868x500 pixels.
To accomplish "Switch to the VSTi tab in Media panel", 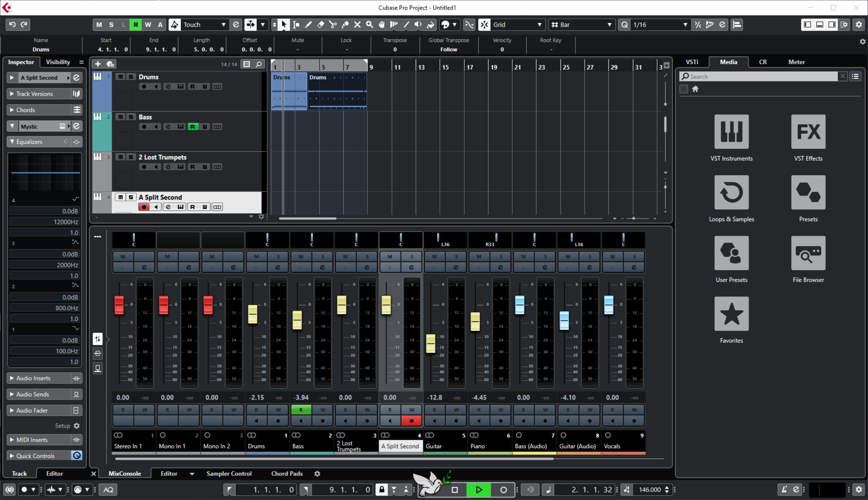I will tap(693, 61).
